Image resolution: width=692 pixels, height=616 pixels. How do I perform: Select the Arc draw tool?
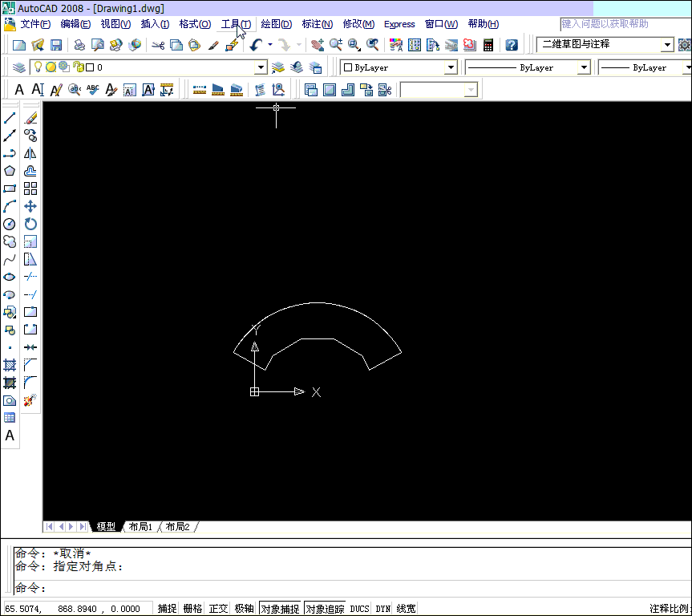tap(10, 206)
